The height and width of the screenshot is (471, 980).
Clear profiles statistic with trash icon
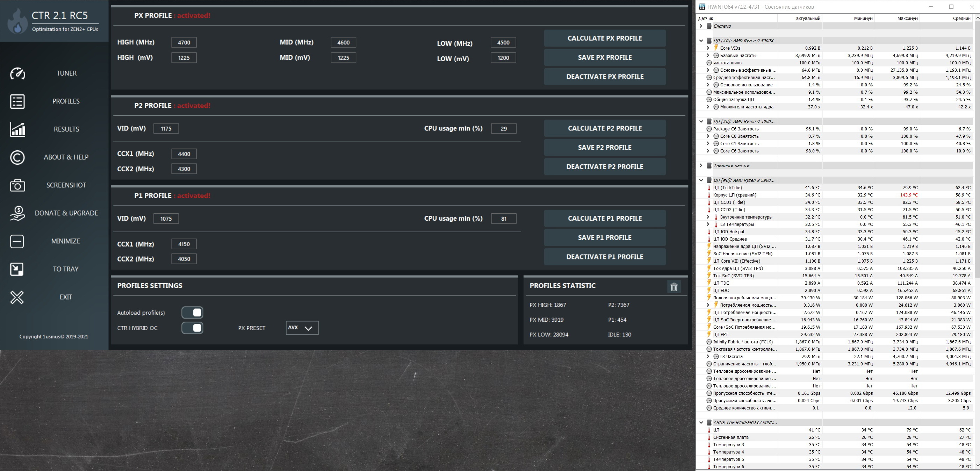674,287
